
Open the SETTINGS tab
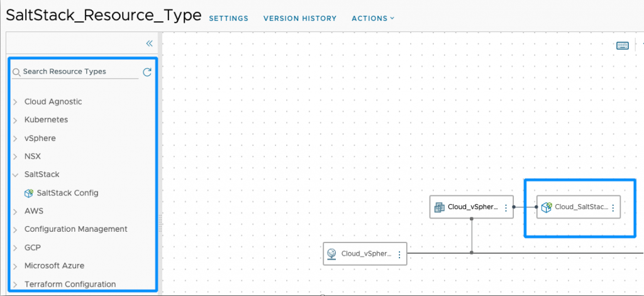pos(229,18)
